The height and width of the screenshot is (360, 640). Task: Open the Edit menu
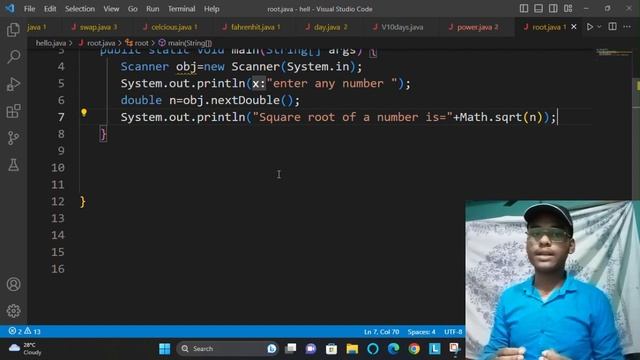pos(50,9)
